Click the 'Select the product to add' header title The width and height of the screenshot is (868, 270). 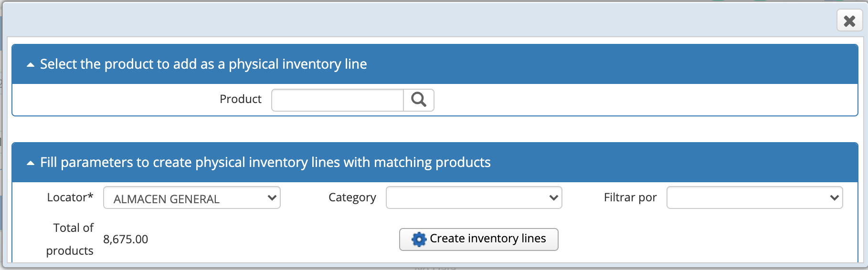tap(203, 64)
